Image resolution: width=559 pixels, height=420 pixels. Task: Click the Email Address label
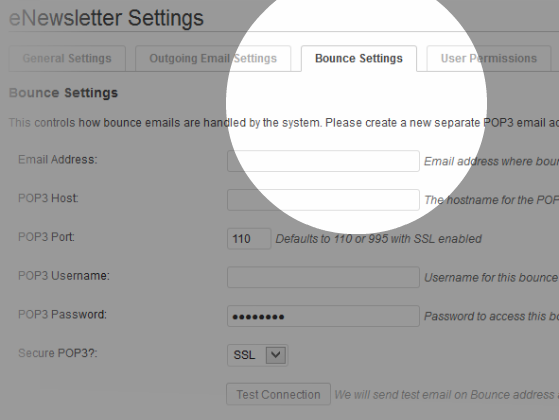point(57,159)
